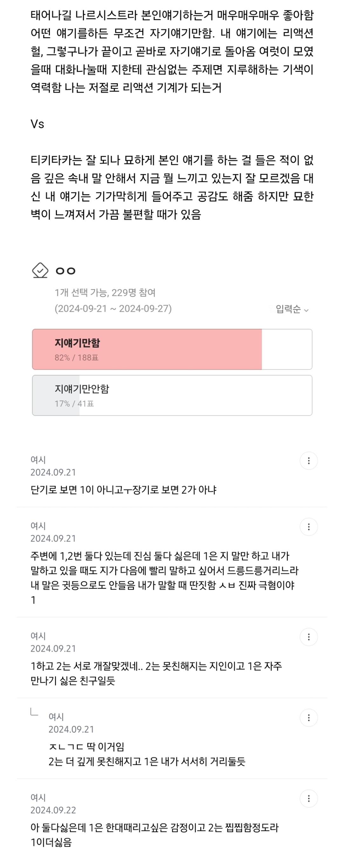Click the reply arrow icon before nested comment
Viewport: 343px width, 868px height.
pyautogui.click(x=34, y=712)
